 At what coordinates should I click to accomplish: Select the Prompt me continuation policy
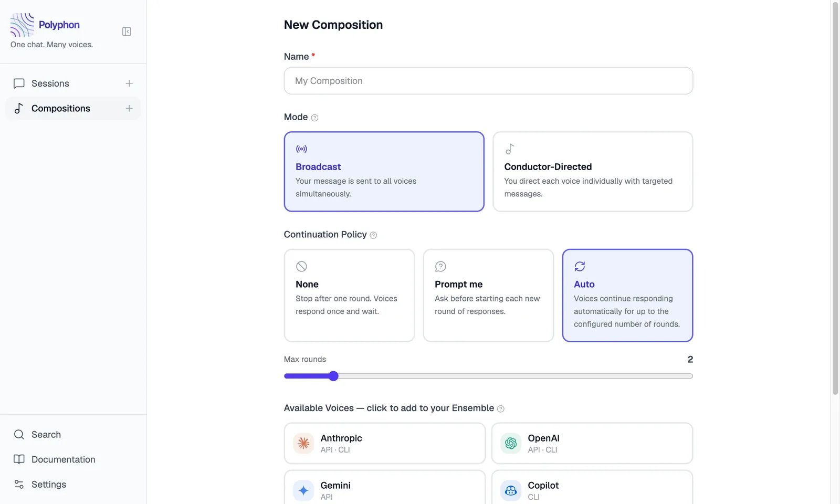pos(488,295)
